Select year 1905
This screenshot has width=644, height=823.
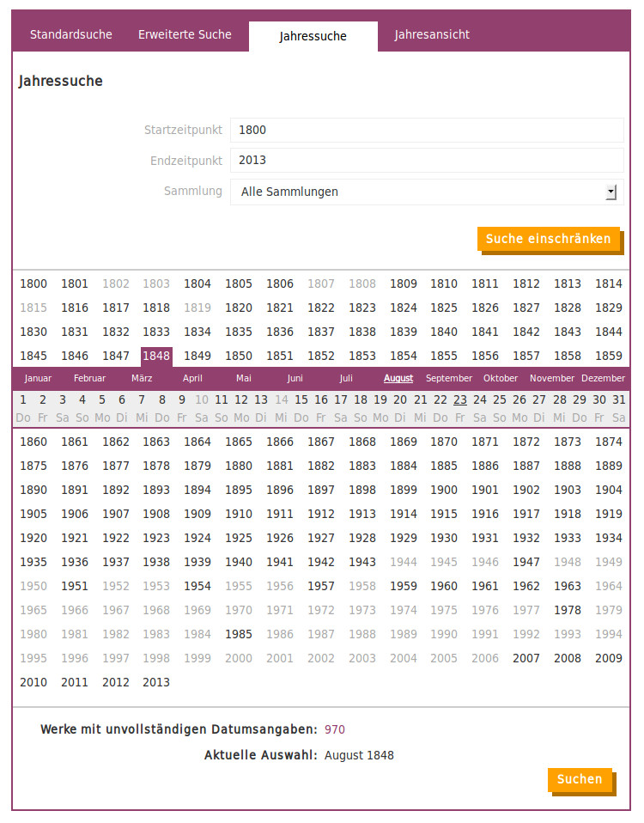click(33, 515)
